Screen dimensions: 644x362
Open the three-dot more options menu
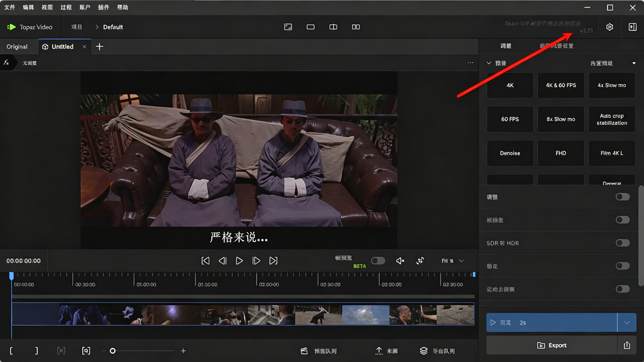[471, 63]
